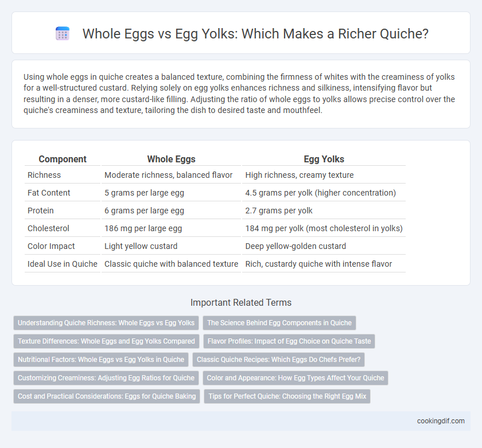
Task: Click 'Nutritional Factors: Whole Eggs vs Egg Yolks' tag
Action: click(101, 360)
